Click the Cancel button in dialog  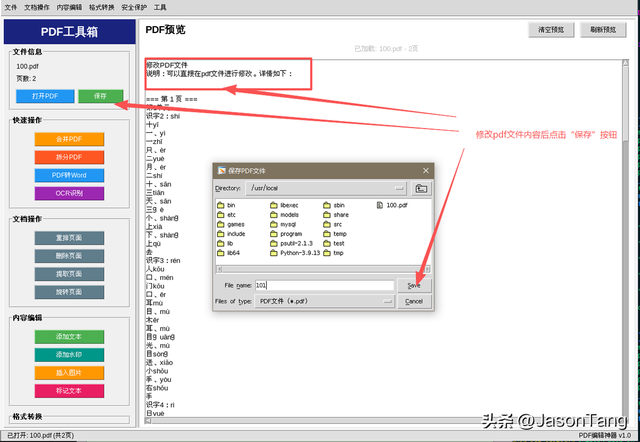(414, 301)
